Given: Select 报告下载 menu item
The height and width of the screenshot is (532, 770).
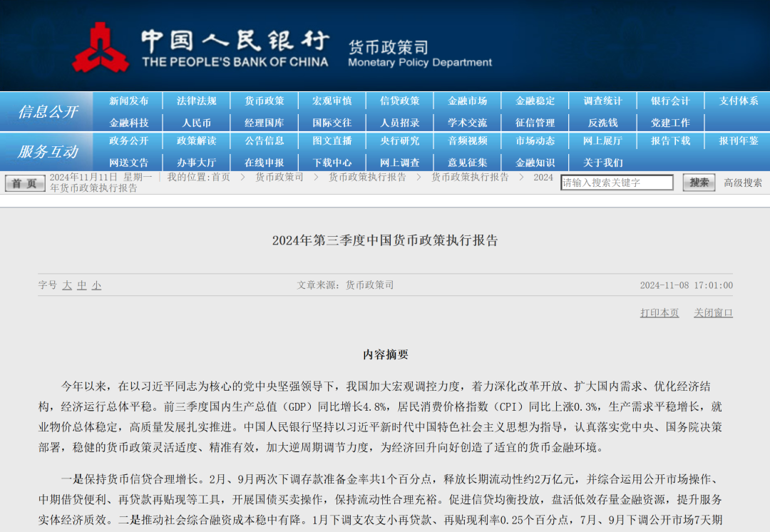Looking at the screenshot, I should tap(671, 140).
